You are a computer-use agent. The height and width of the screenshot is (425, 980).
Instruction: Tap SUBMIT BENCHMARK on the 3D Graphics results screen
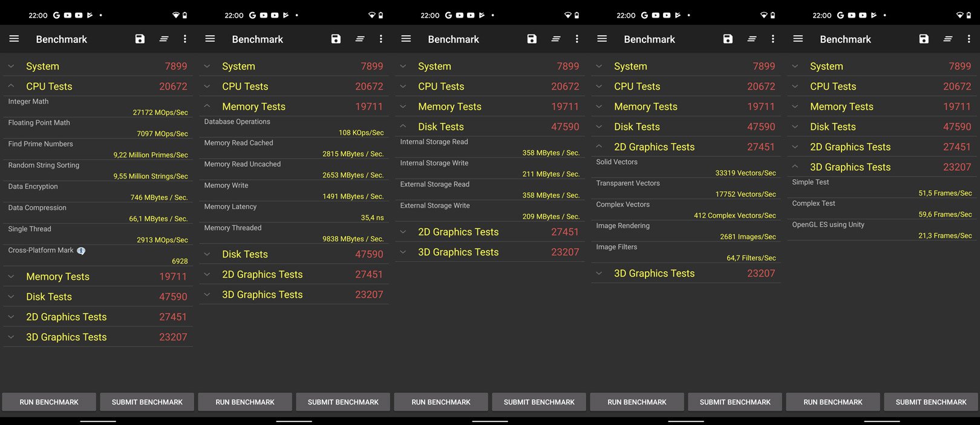tap(931, 402)
